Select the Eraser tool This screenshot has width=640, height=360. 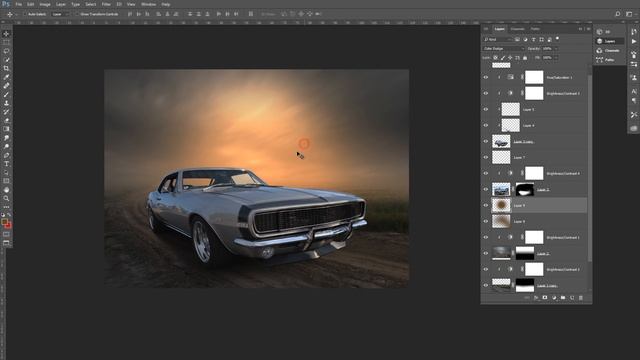point(6,120)
